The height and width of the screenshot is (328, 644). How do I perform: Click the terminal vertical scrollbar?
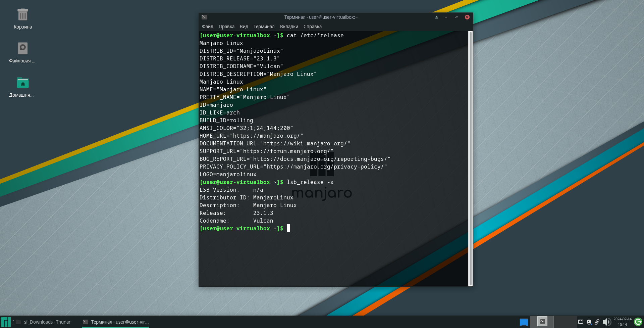pyautogui.click(x=470, y=158)
